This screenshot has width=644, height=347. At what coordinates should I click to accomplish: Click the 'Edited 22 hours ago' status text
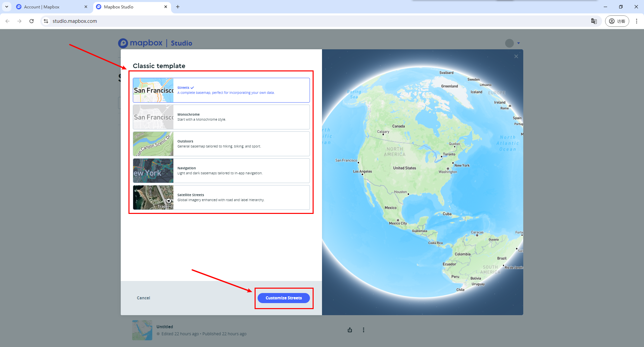tap(180, 334)
